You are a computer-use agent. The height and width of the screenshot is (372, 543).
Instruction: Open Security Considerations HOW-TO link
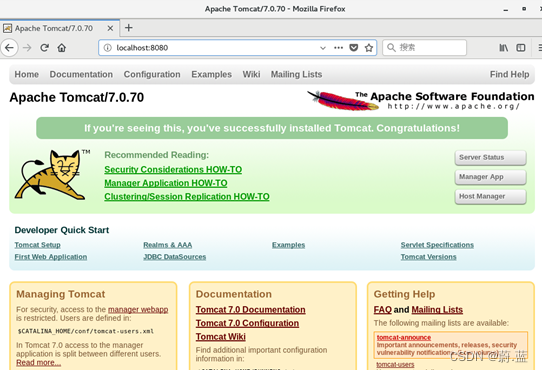(x=173, y=169)
